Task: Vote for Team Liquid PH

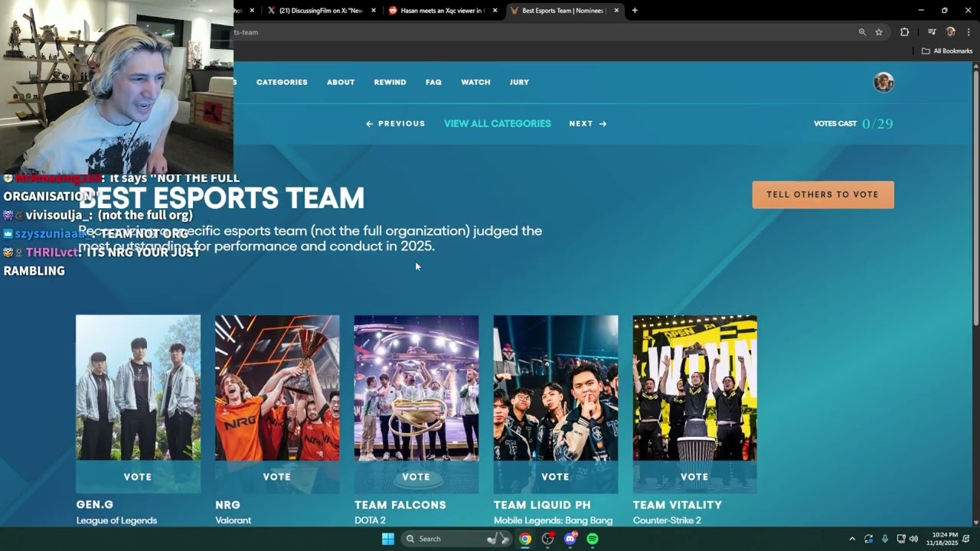Action: click(556, 477)
